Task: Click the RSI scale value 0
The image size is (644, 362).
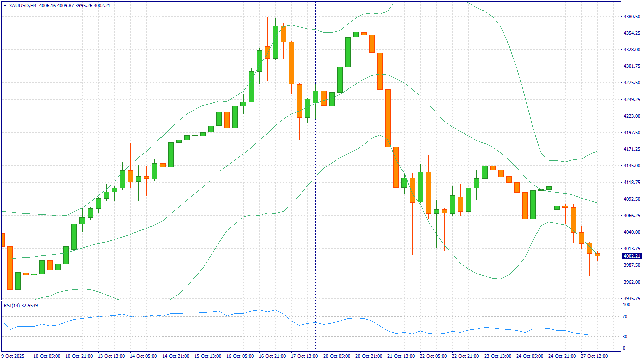Action: coord(624,348)
